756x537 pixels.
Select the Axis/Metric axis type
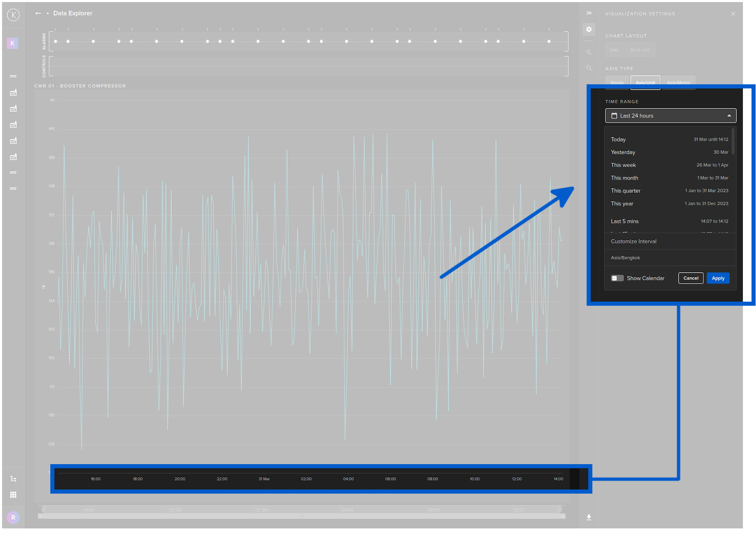click(x=678, y=83)
